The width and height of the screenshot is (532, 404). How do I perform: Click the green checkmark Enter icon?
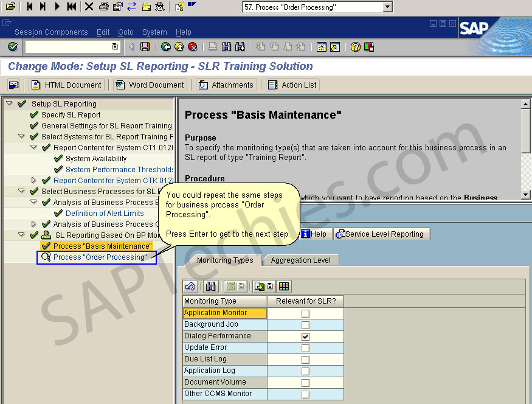pyautogui.click(x=12, y=47)
